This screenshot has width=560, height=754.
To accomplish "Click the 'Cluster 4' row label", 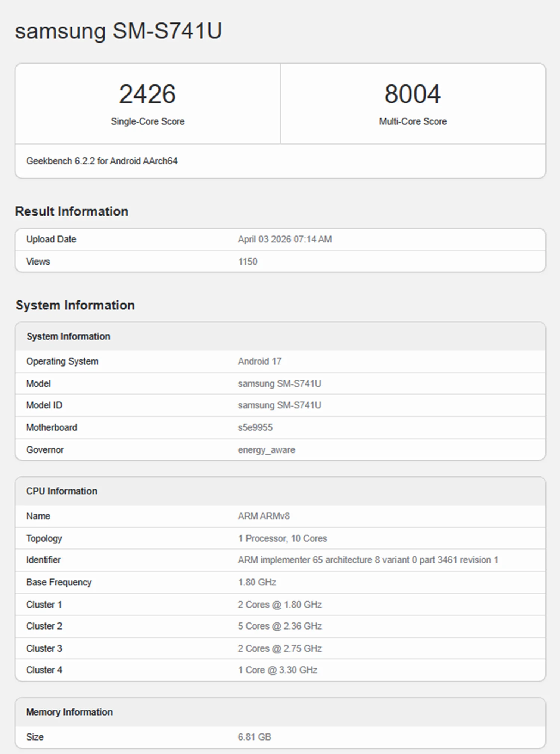I will coord(44,670).
